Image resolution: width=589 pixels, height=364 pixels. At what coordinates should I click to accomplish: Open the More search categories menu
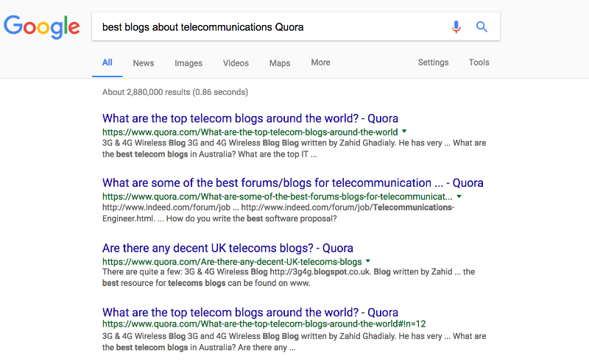[x=320, y=63]
